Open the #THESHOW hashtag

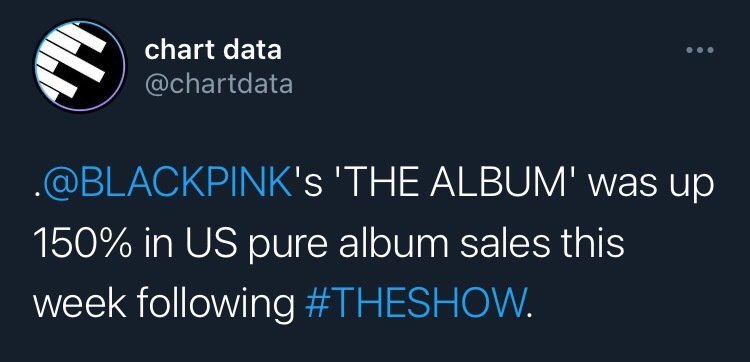click(x=415, y=302)
